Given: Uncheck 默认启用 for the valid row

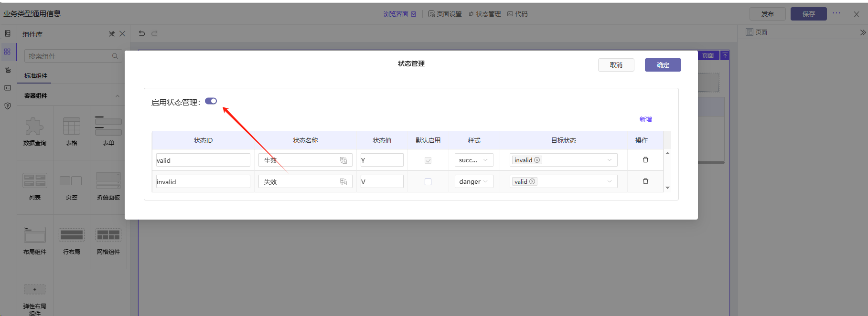Looking at the screenshot, I should point(428,160).
